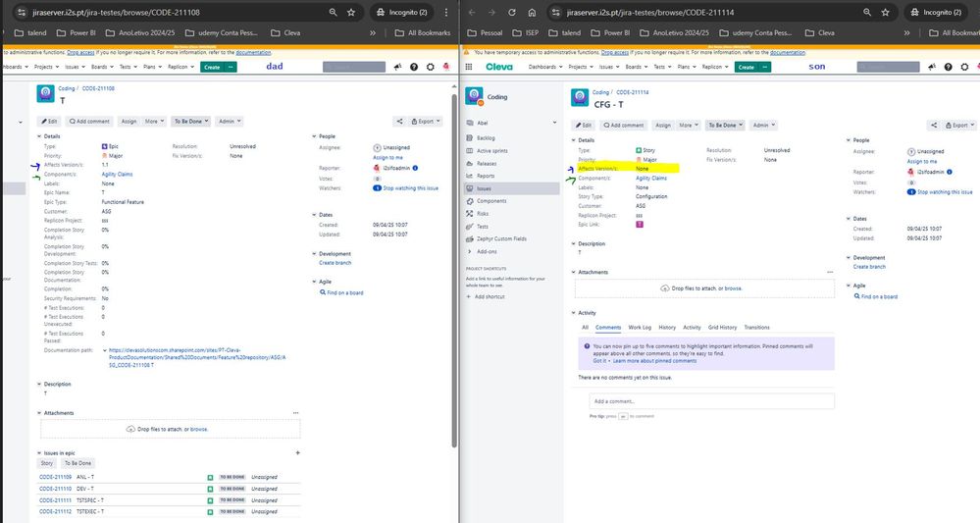The image size is (980, 523).
Task: Switch to the Transitions activity tab
Action: coord(757,328)
